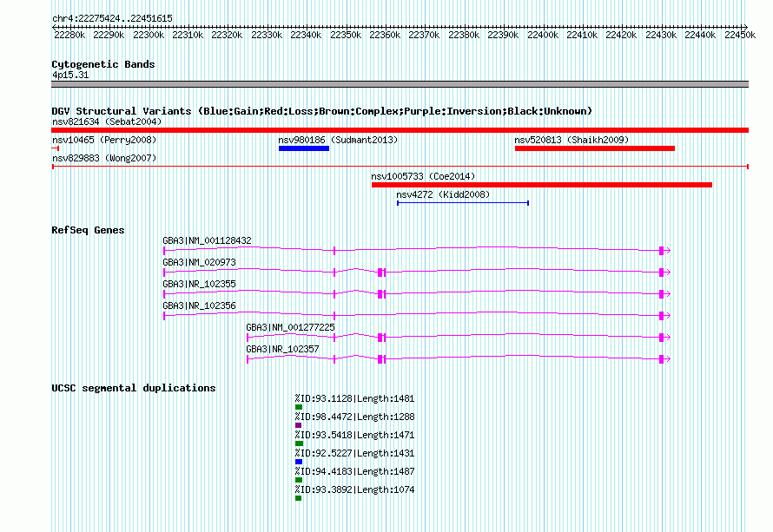The height and width of the screenshot is (532, 773).
Task: Click the nsv520813 (Shaikh2009) red bar
Action: click(x=595, y=148)
